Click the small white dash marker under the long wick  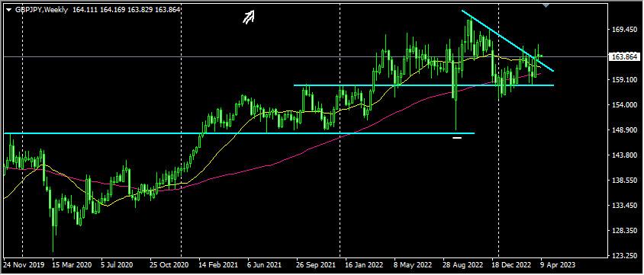coord(457,138)
